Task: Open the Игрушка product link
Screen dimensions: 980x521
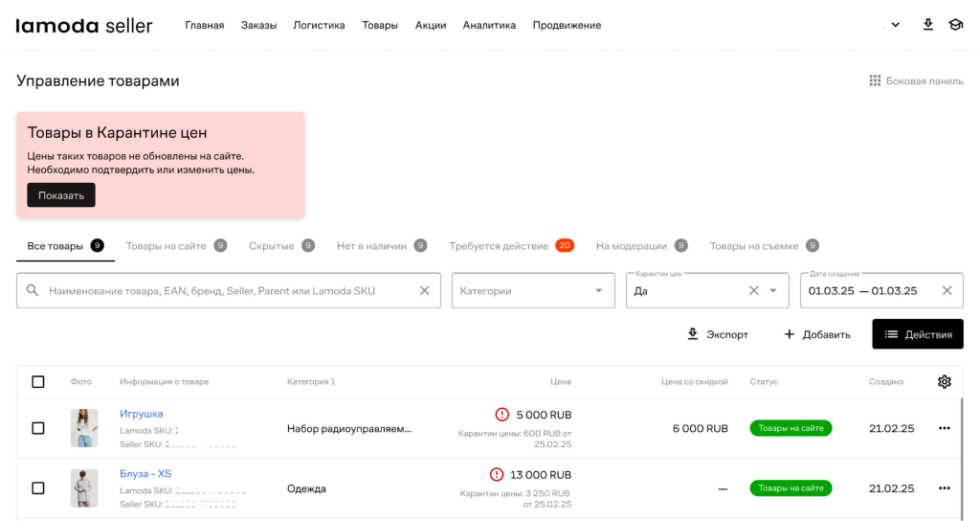Action: (x=141, y=414)
